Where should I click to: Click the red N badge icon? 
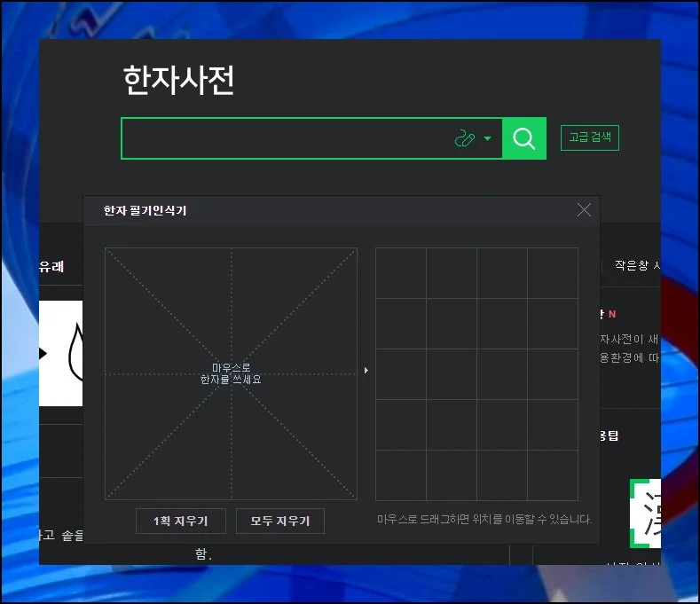coord(611,314)
